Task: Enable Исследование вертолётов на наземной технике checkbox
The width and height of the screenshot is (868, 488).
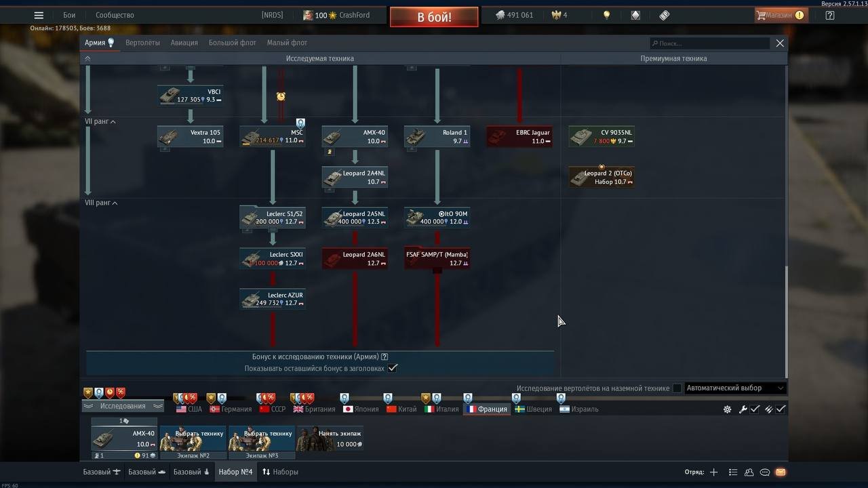Action: coord(677,388)
